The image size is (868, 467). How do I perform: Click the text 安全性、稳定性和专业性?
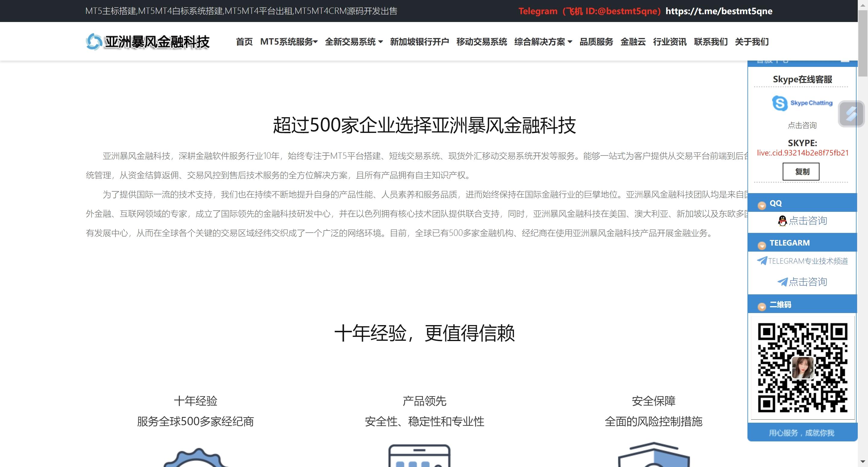(x=424, y=422)
